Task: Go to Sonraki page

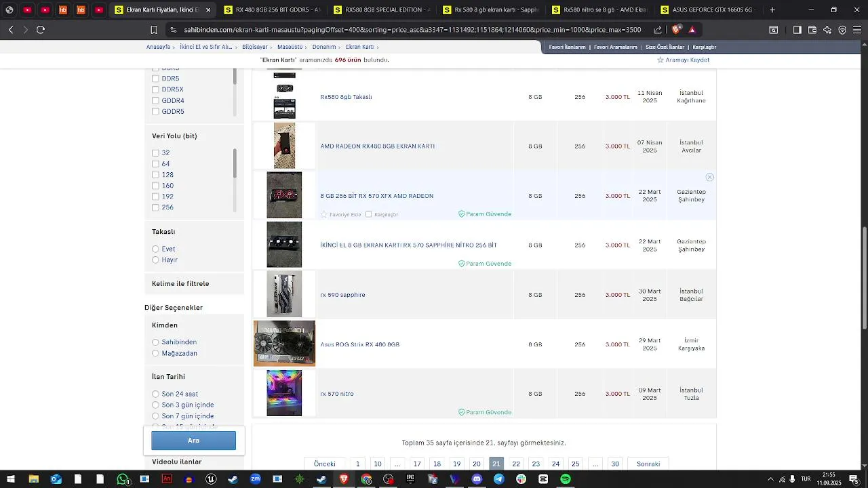Action: coord(648,464)
